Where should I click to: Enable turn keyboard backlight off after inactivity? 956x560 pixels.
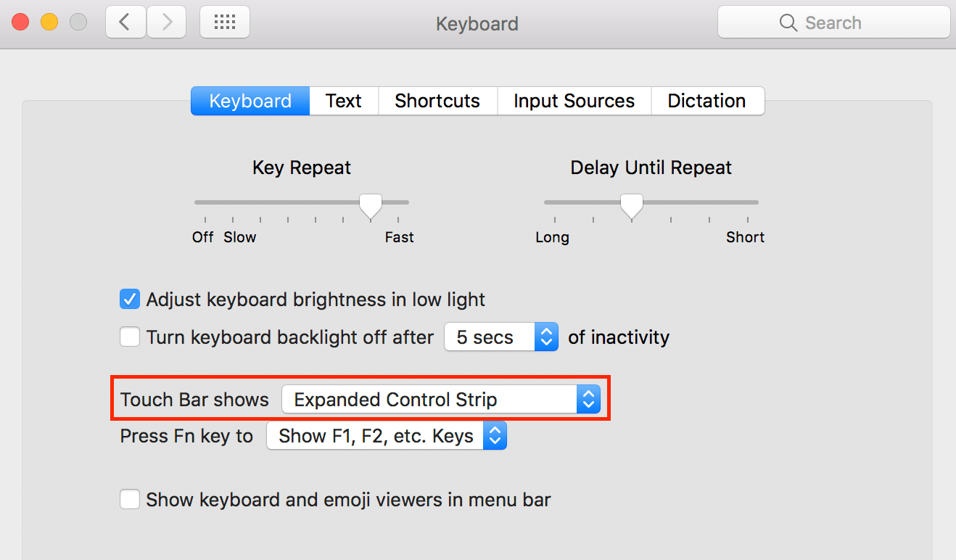point(129,337)
